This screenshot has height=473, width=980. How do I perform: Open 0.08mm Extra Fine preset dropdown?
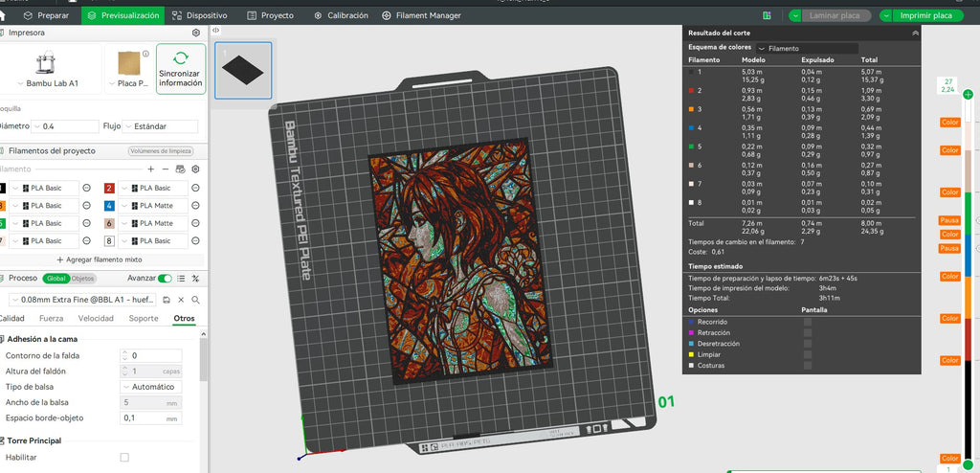(83, 300)
